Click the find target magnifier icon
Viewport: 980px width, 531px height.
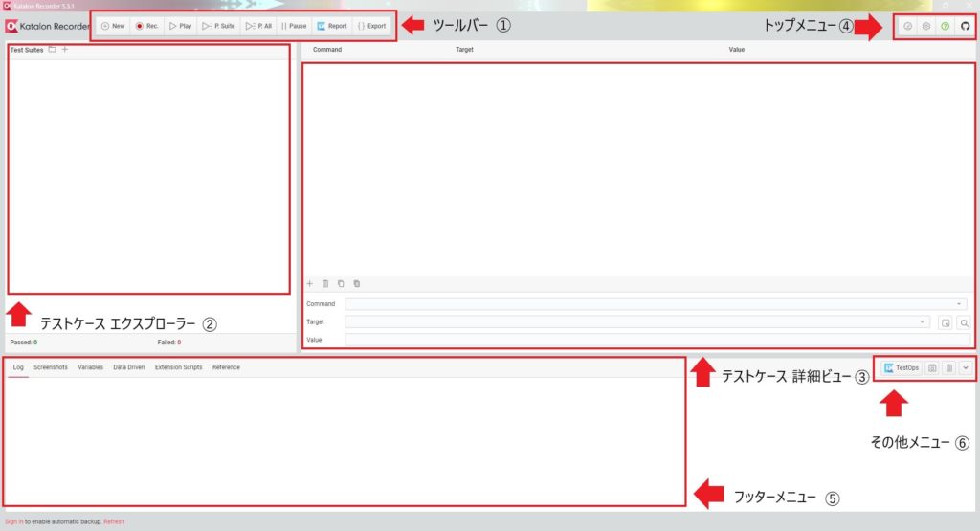tap(965, 323)
